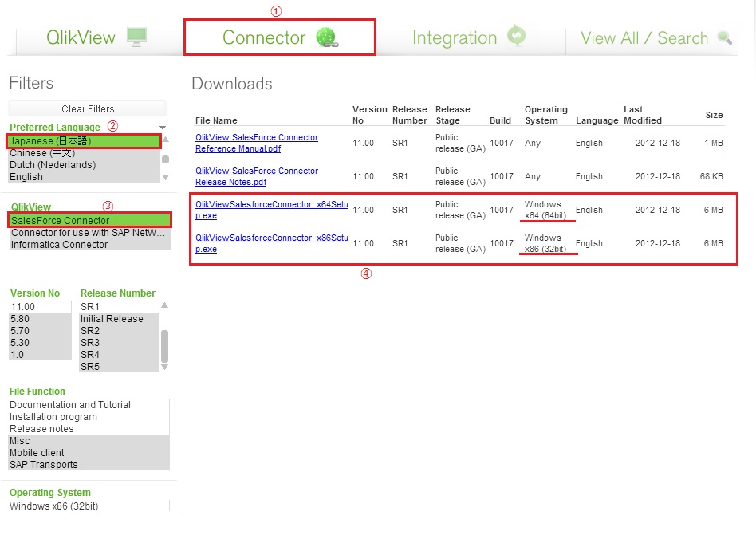Select 11.00 in the Version No filter

41,306
